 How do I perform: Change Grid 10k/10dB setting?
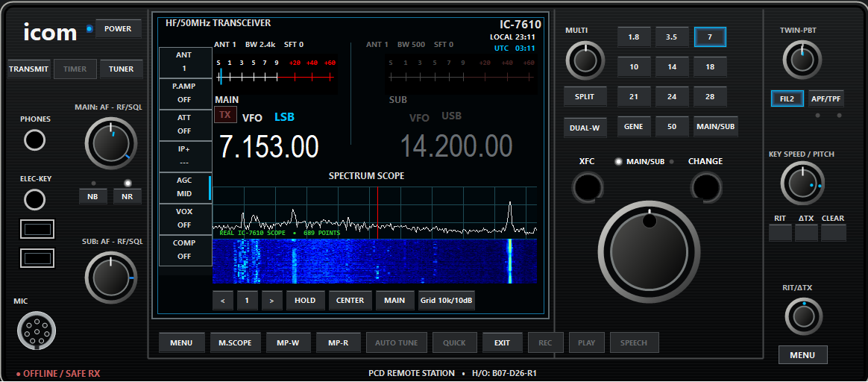pos(447,301)
